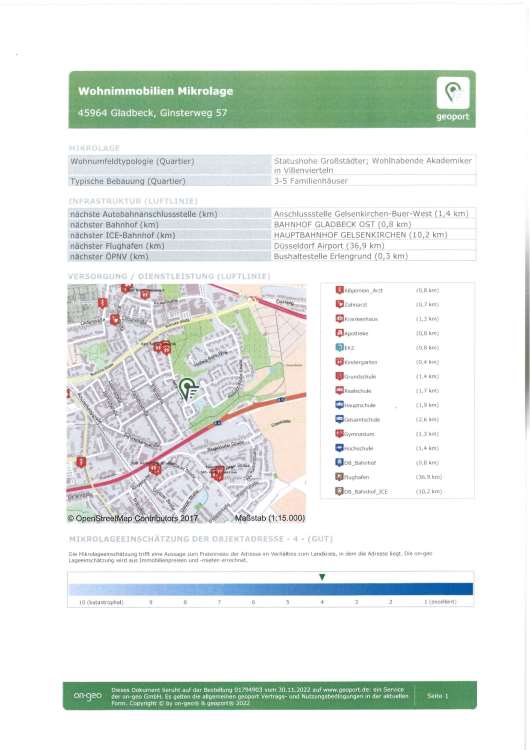Click the DB_Bahnhof_ICE legend icon

[x=340, y=491]
